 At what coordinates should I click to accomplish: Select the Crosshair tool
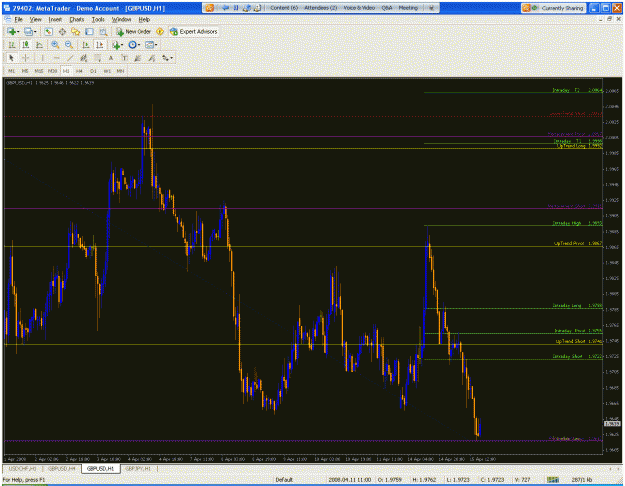[26, 58]
